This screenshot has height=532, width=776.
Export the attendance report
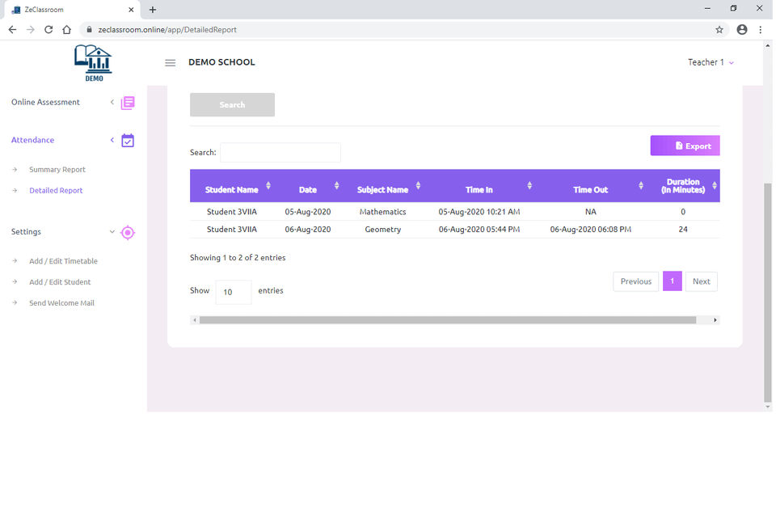[x=685, y=146]
